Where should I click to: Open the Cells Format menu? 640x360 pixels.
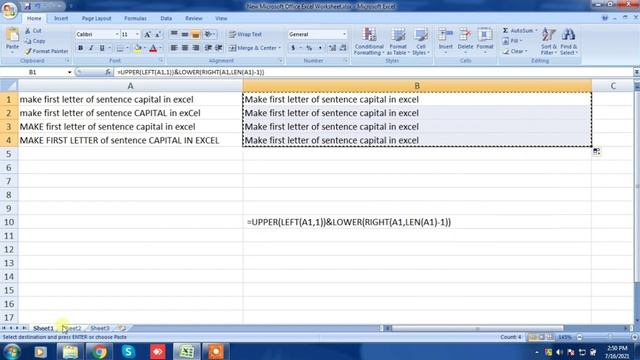(485, 41)
